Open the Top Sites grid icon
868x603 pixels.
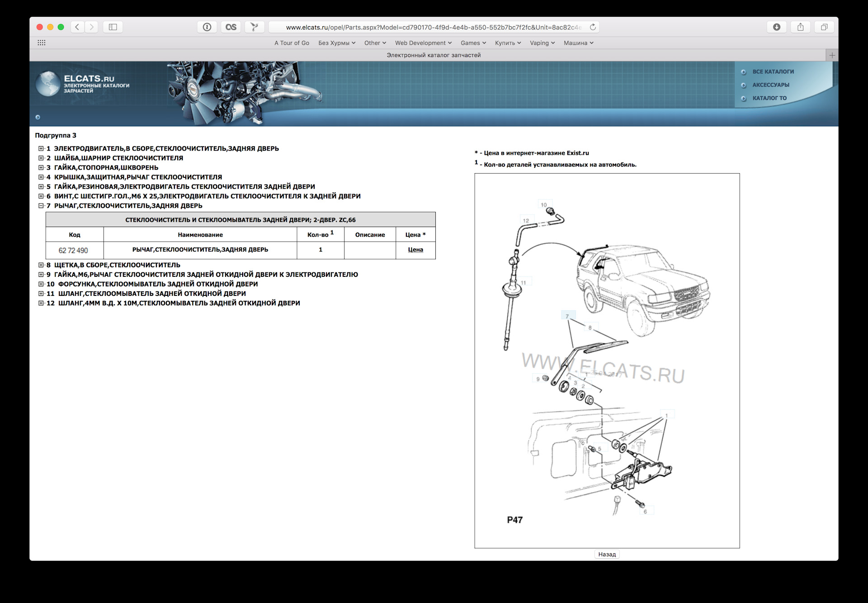tap(42, 43)
